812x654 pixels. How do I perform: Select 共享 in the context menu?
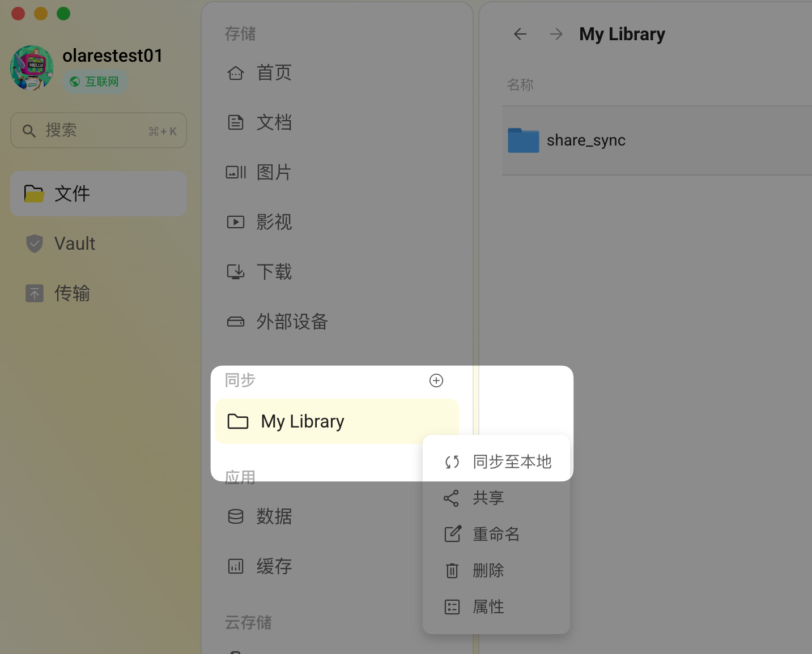coord(488,498)
